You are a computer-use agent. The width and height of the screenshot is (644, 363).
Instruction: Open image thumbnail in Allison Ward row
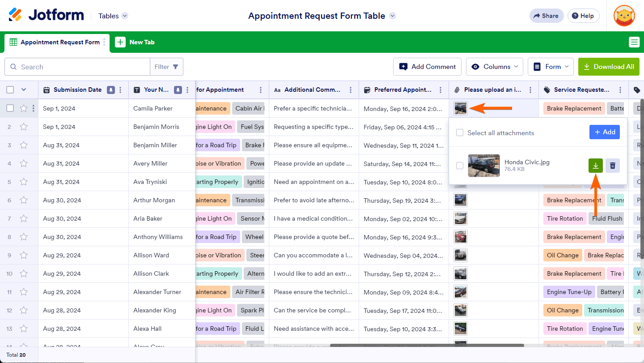[461, 255]
